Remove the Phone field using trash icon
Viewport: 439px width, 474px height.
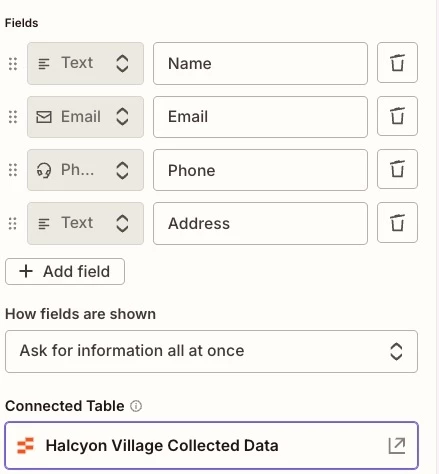tap(397, 169)
